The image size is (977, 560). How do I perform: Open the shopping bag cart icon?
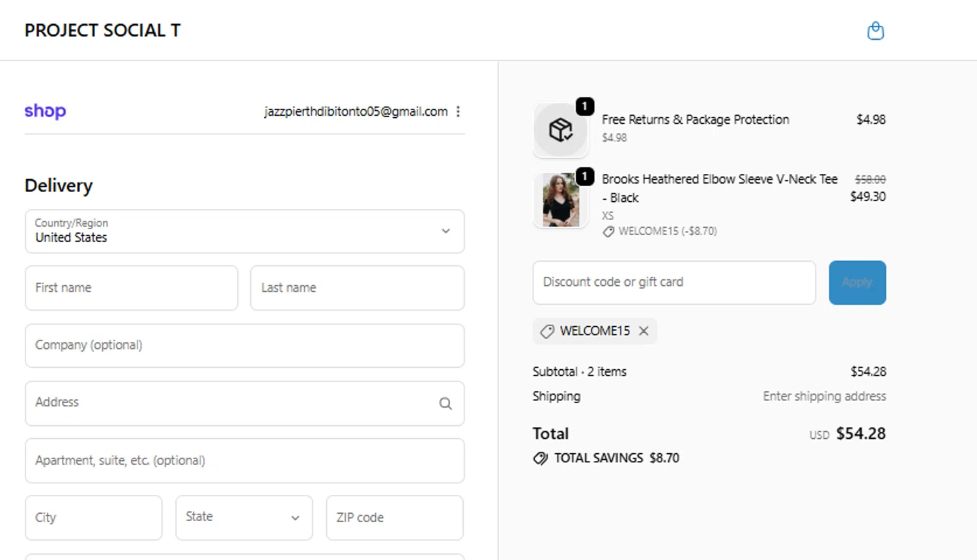[x=875, y=31]
